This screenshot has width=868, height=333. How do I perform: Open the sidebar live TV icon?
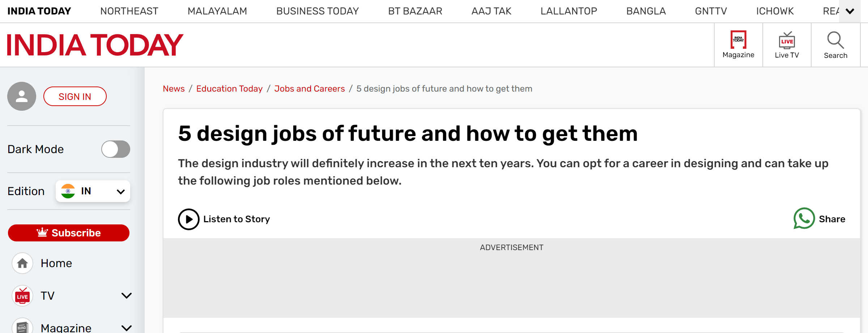coord(22,296)
